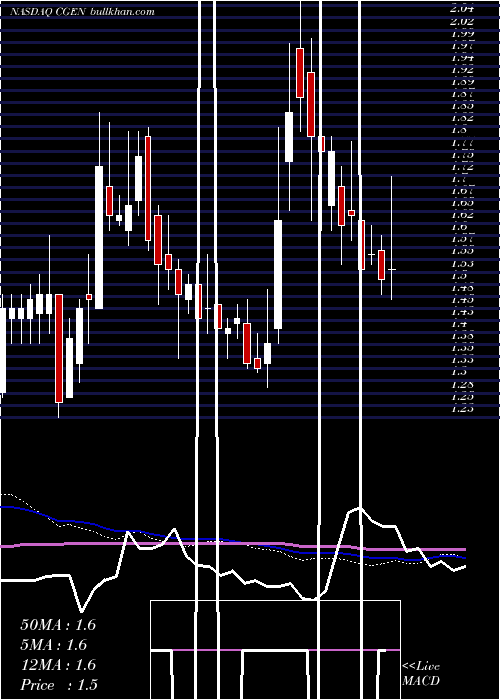Click the '5MA : 1.6' readout
Screen dimensions: 500x700
click(x=53, y=645)
